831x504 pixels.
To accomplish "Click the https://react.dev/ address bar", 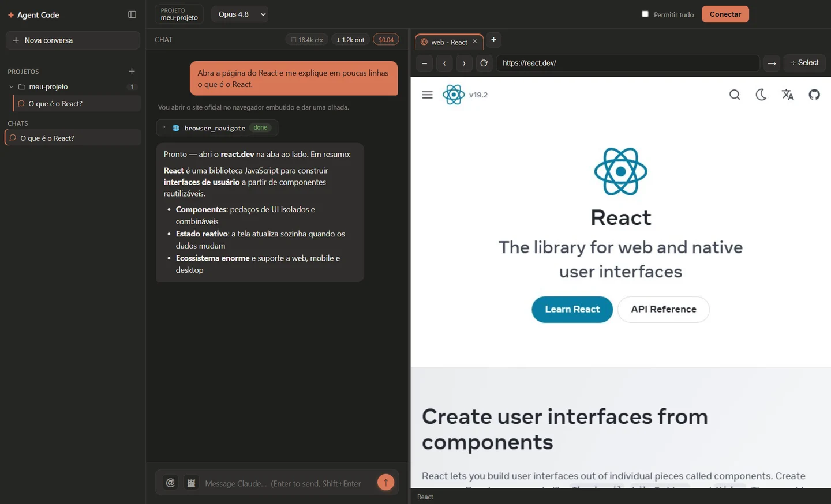I will (x=628, y=63).
